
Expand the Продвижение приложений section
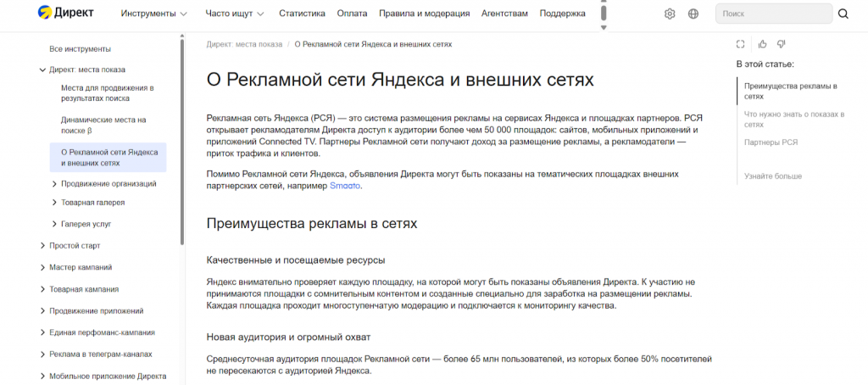coord(42,310)
